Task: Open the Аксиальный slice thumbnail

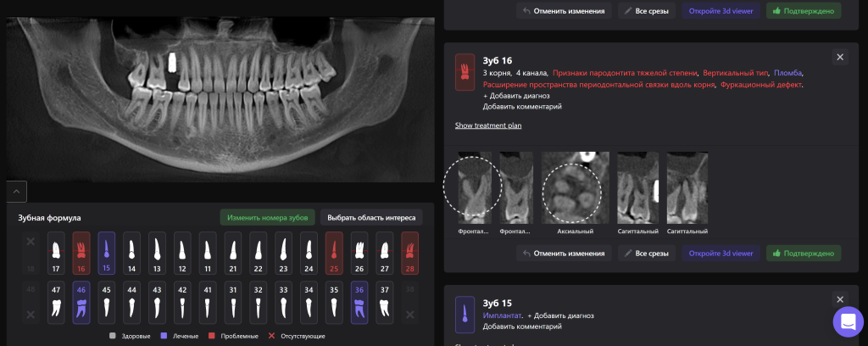Action: (574, 188)
